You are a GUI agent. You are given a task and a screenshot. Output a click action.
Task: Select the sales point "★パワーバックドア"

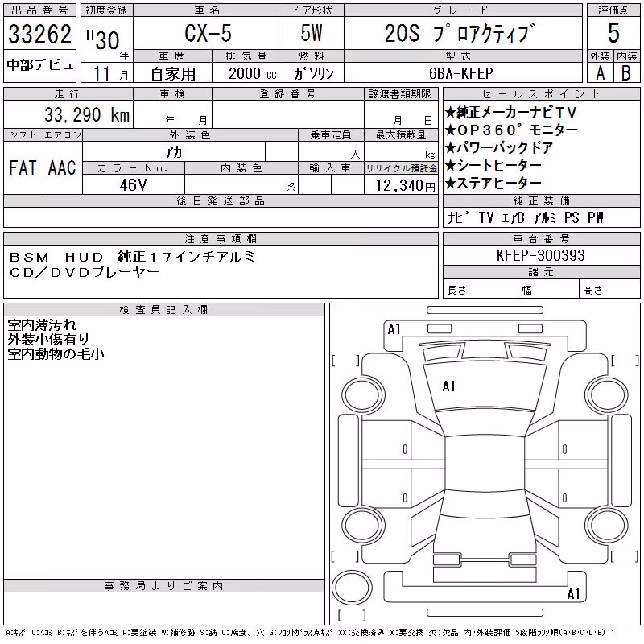click(499, 147)
